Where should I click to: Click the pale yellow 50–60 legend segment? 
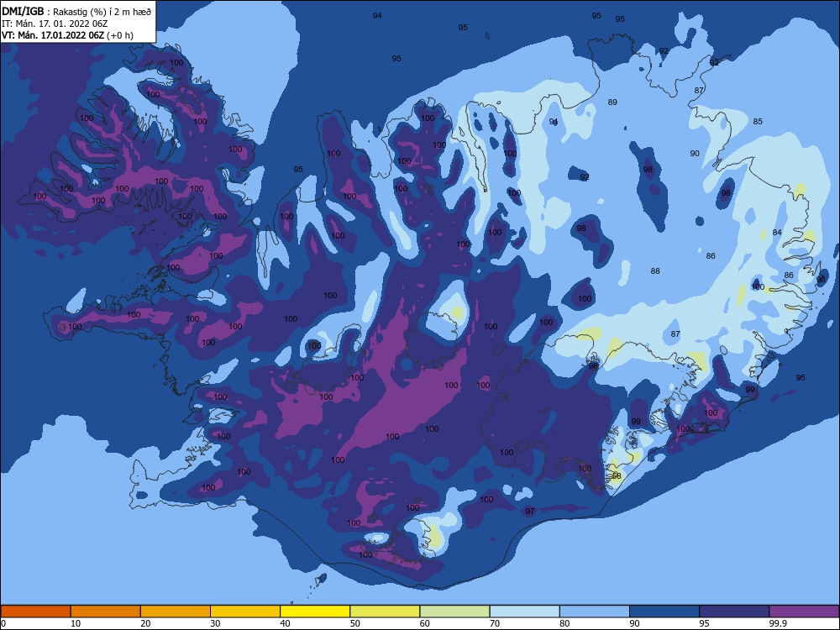(386, 612)
